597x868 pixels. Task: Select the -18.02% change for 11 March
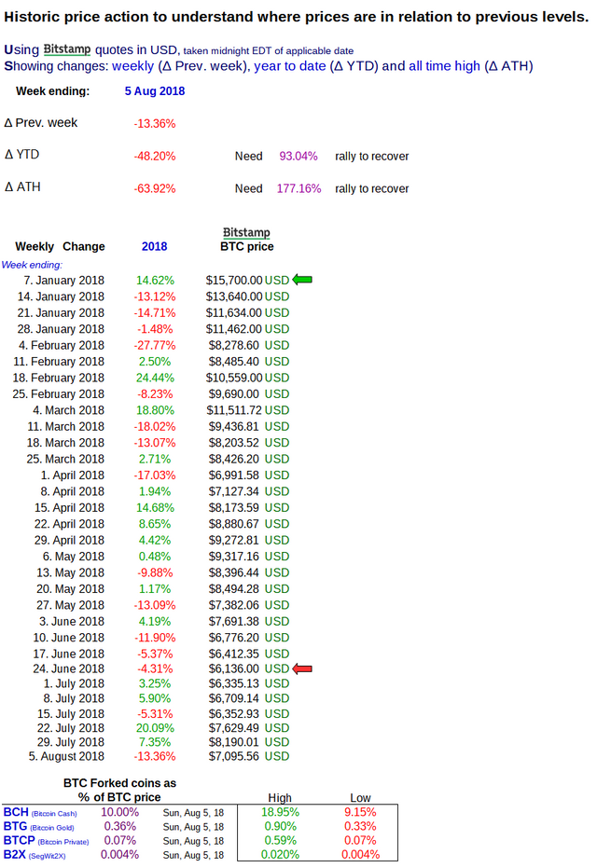[155, 426]
